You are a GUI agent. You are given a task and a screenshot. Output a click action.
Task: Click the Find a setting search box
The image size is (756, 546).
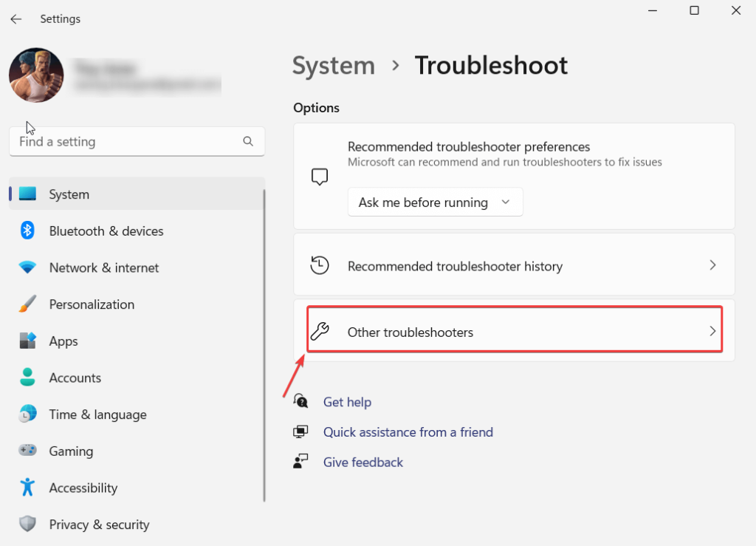click(x=126, y=141)
